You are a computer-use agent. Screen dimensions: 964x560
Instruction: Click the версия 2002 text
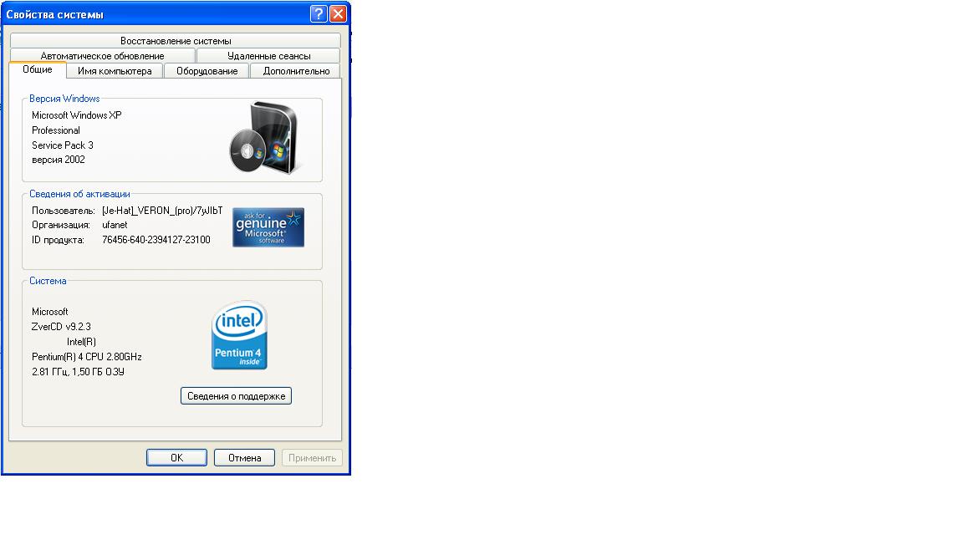point(59,160)
